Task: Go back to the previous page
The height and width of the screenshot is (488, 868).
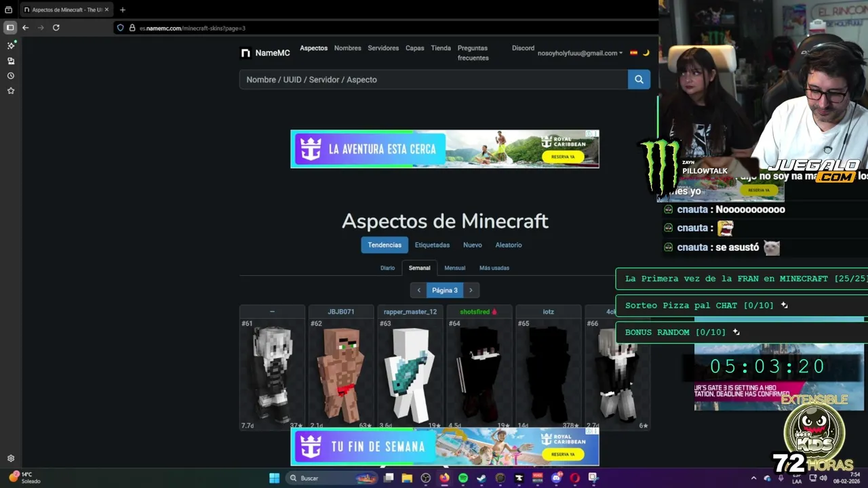Action: (x=25, y=28)
